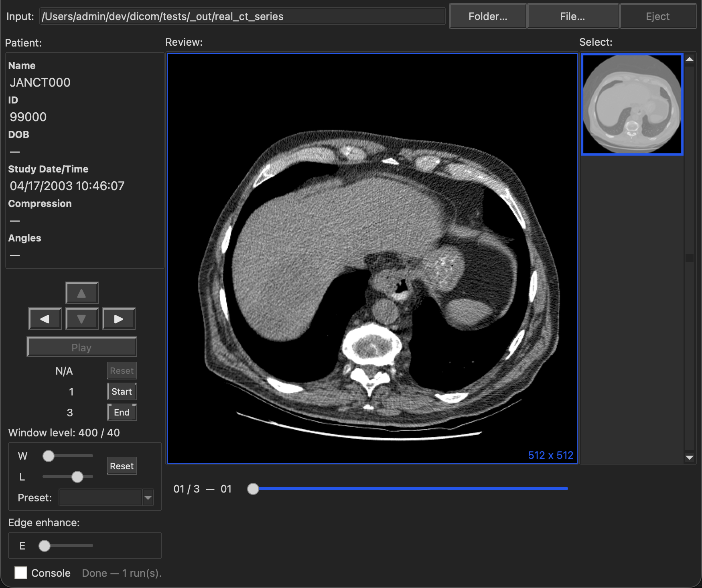Click the 01 / 3 frame counter

[x=187, y=489]
